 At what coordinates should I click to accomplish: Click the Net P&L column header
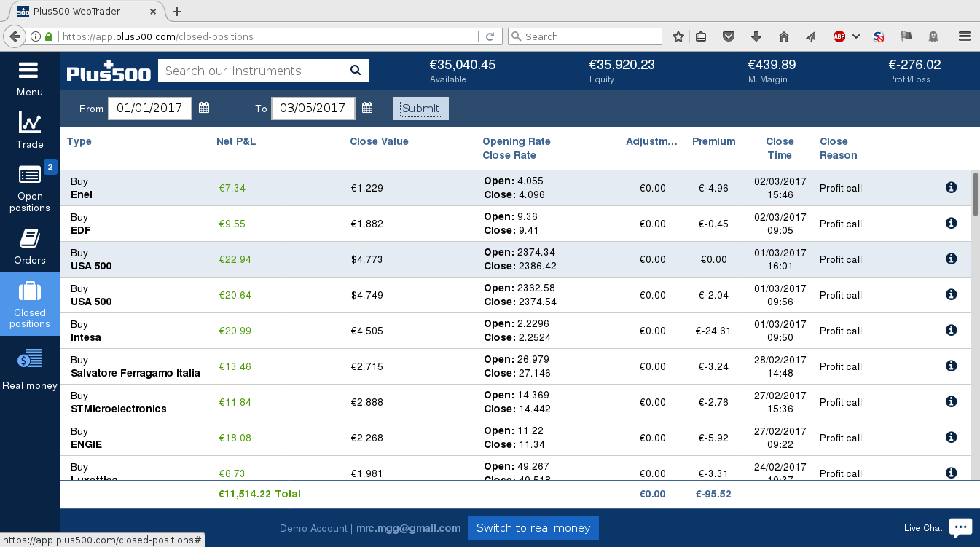pos(236,141)
